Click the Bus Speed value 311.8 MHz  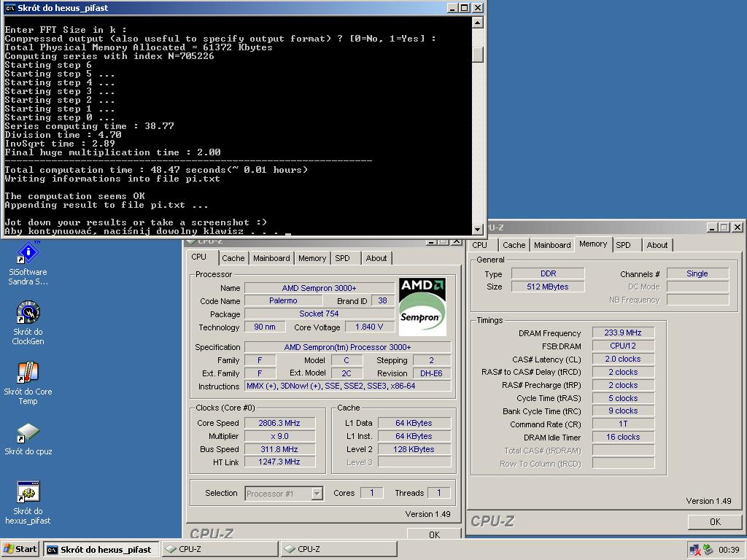(279, 449)
